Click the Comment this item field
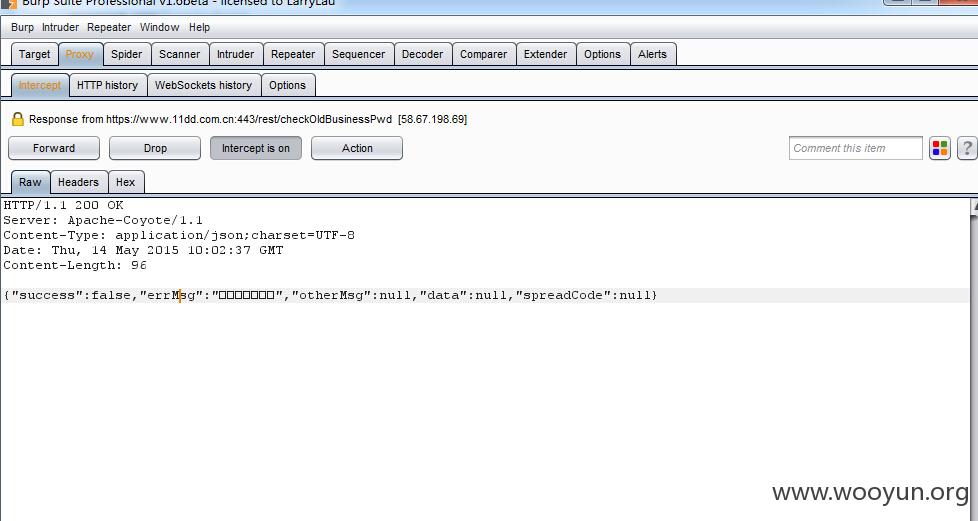The height and width of the screenshot is (521, 978). coord(855,149)
